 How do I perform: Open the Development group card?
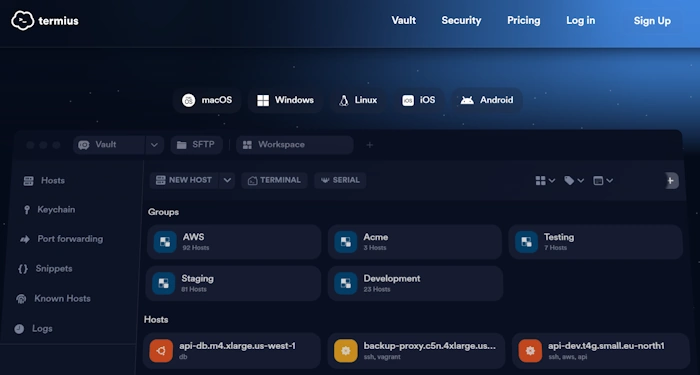pyautogui.click(x=415, y=283)
